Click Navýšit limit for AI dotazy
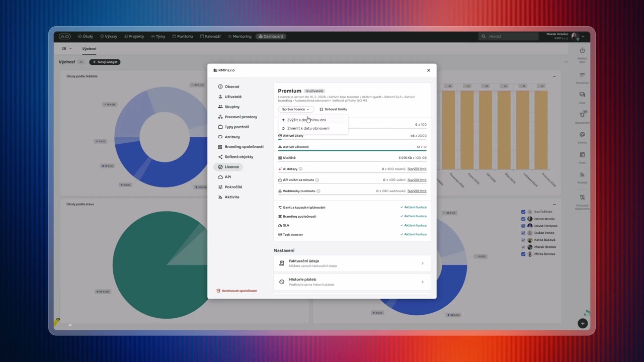Screen dimensions: 644x362 pos(417,169)
